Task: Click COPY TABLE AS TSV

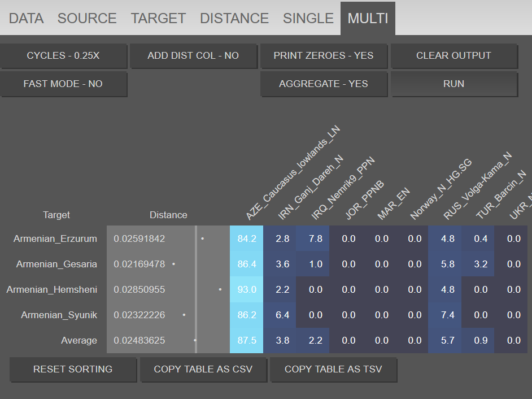Action: (333, 369)
